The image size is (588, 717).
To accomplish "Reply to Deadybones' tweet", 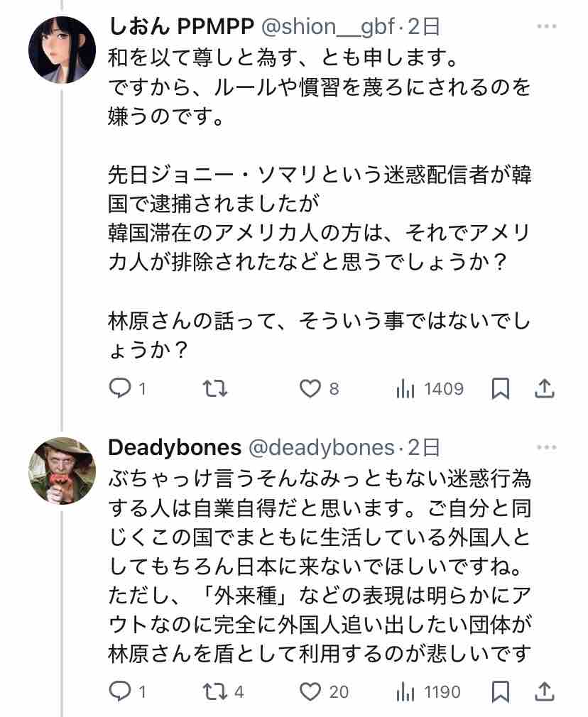I will click(119, 691).
